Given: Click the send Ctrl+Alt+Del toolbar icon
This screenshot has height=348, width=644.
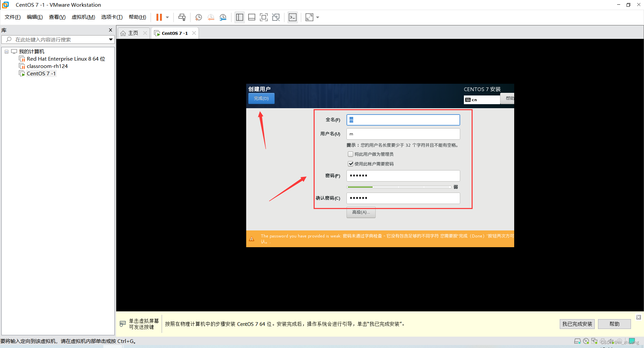Looking at the screenshot, I should 182,17.
